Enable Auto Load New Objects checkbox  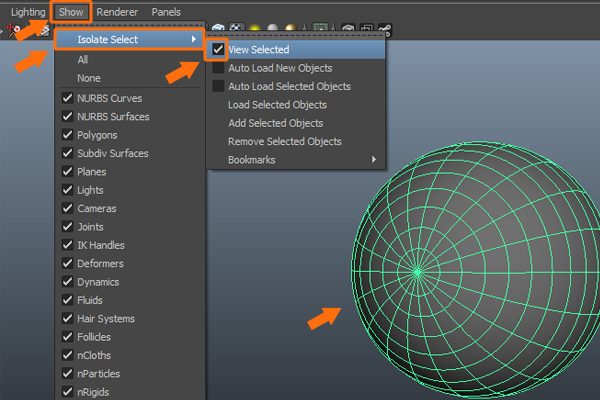click(x=218, y=68)
